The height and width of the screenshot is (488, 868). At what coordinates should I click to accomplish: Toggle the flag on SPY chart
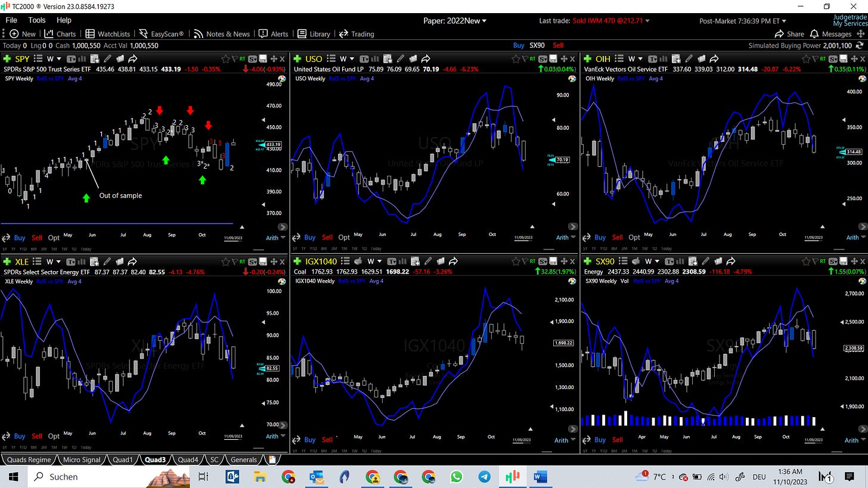coord(234,58)
